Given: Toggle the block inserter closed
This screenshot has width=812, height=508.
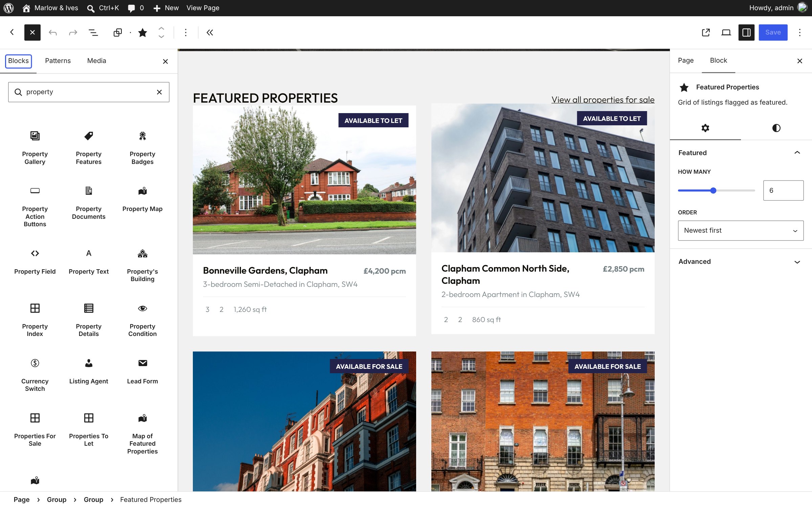Looking at the screenshot, I should click(x=32, y=33).
